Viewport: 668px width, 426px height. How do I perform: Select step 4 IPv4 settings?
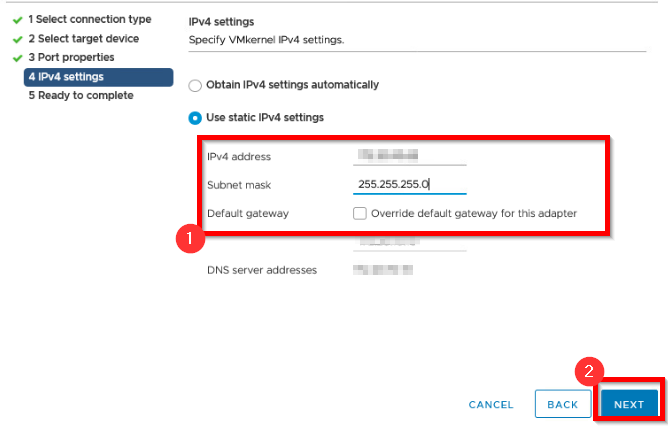(98, 77)
